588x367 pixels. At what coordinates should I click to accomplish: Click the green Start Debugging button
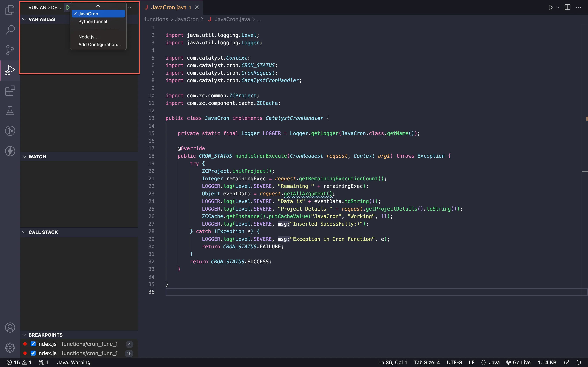tap(68, 7)
